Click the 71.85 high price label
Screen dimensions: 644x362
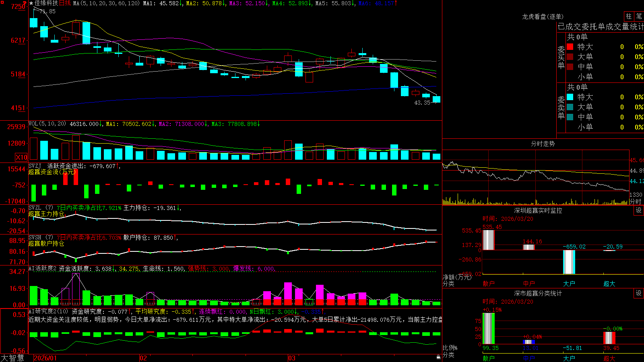click(47, 11)
